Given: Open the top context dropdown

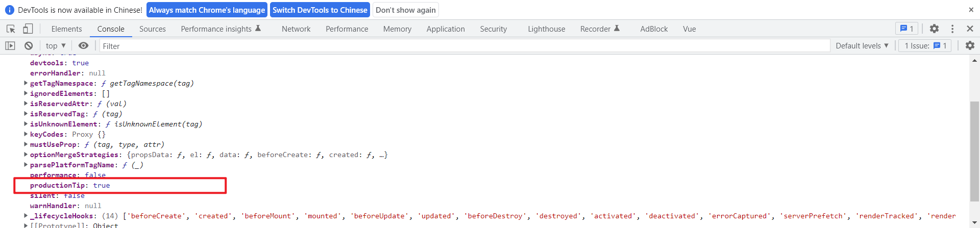Looking at the screenshot, I should (x=56, y=46).
